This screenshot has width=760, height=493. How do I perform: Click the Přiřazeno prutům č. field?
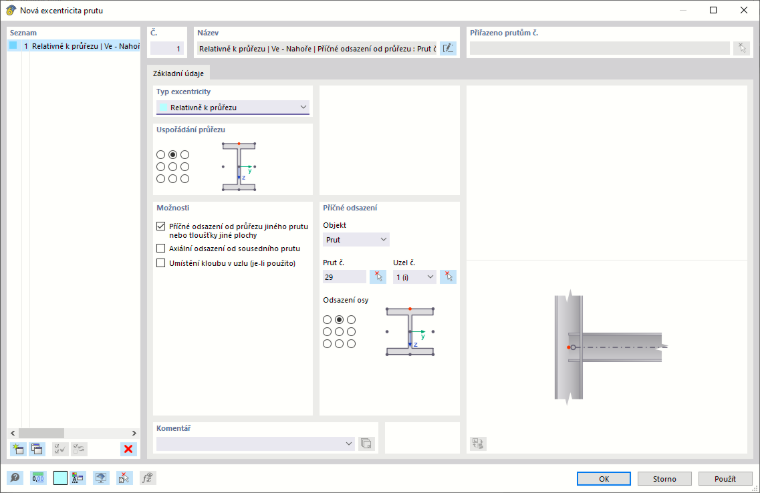pyautogui.click(x=600, y=48)
